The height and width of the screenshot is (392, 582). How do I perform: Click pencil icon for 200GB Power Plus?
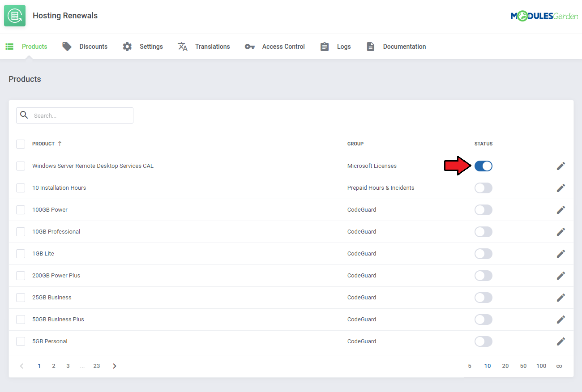[x=561, y=276]
